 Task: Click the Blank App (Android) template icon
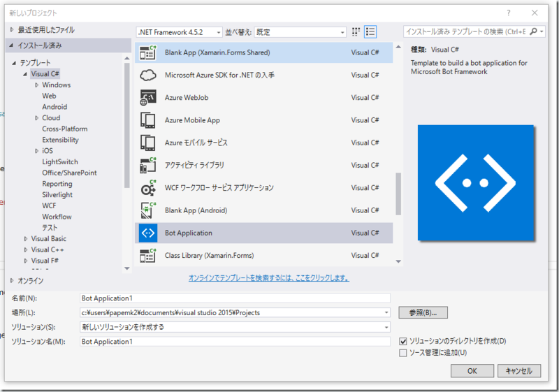point(147,210)
